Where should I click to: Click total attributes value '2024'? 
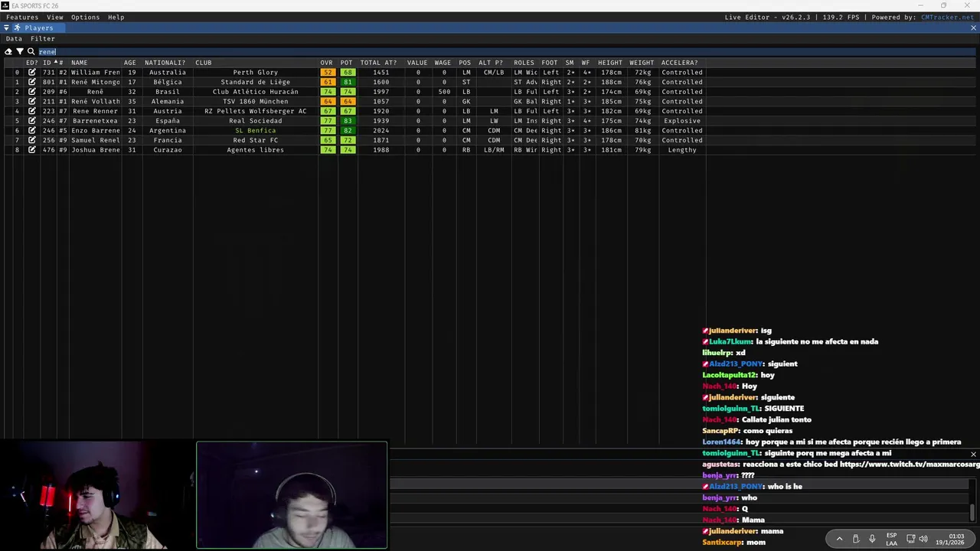[381, 131]
